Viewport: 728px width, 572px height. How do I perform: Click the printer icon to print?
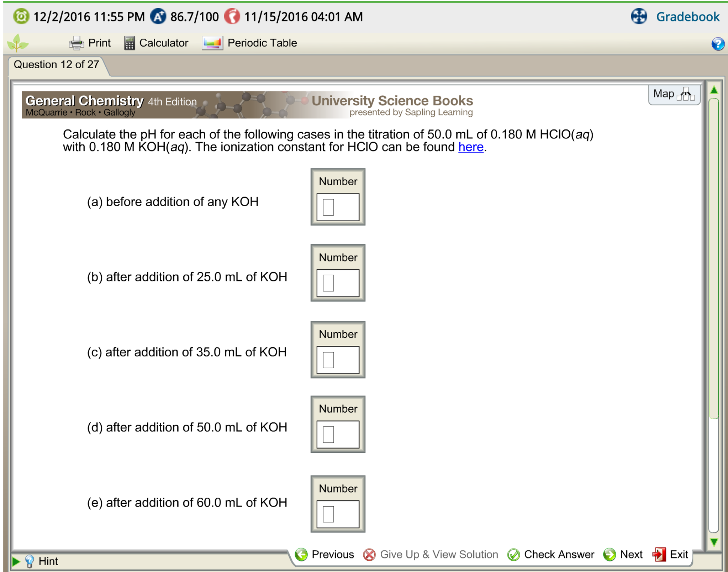(x=76, y=43)
